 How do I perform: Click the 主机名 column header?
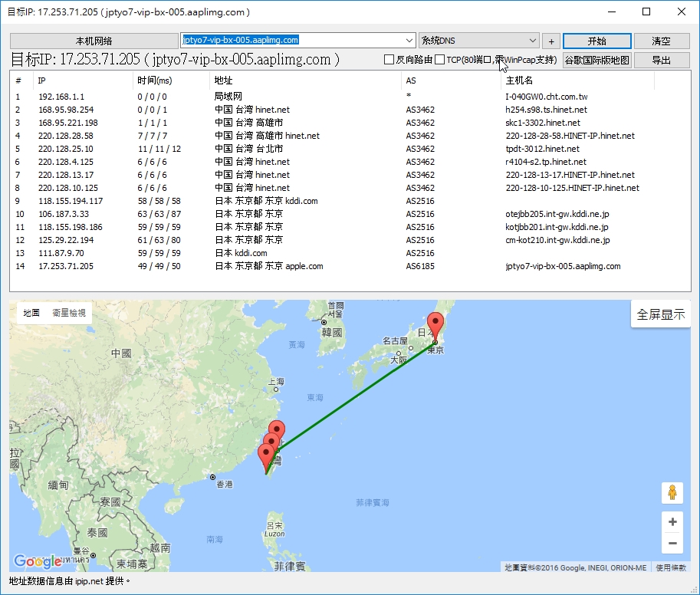(577, 81)
